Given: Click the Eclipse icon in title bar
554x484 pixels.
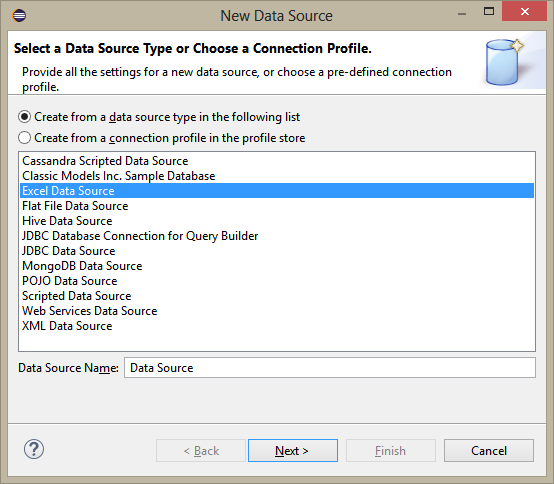Looking at the screenshot, I should 19,16.
